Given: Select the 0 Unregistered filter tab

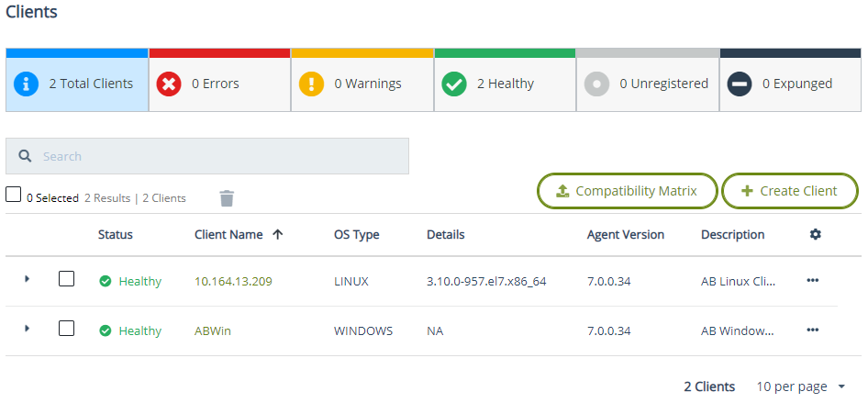Looking at the screenshot, I should tap(648, 84).
